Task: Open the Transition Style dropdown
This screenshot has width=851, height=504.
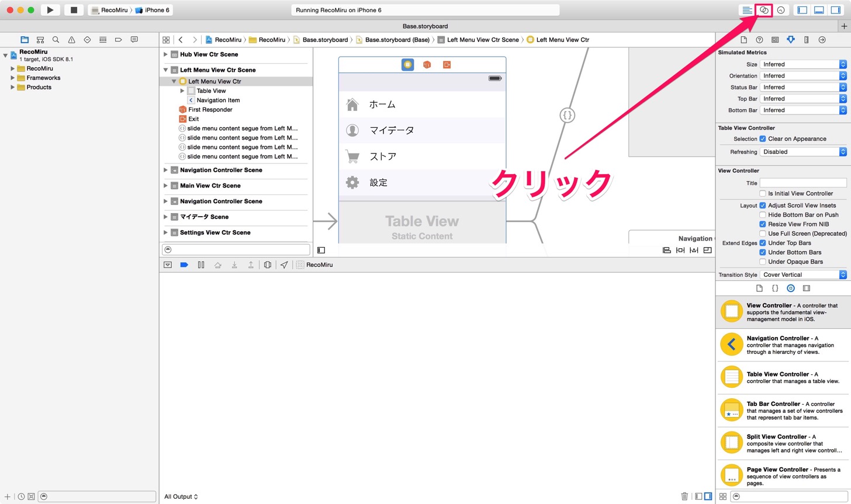Action: tap(803, 274)
